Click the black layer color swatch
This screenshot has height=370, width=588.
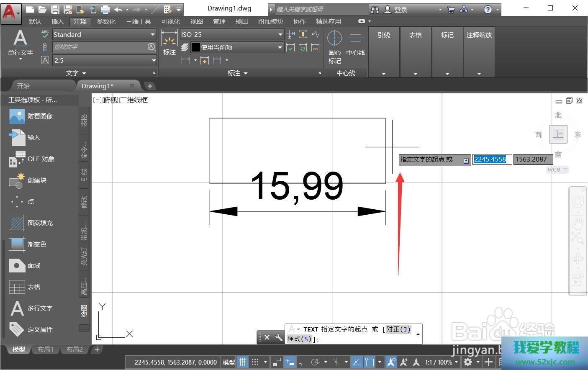click(195, 47)
